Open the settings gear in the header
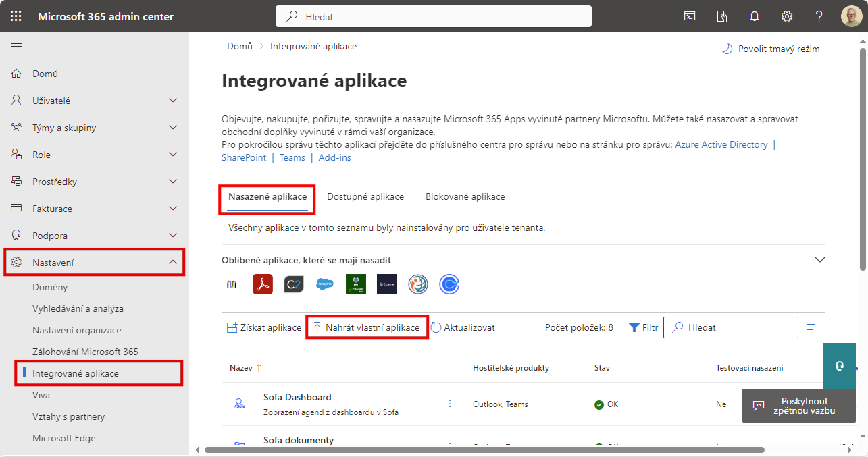Screen dimensions: 868x457 point(787,16)
